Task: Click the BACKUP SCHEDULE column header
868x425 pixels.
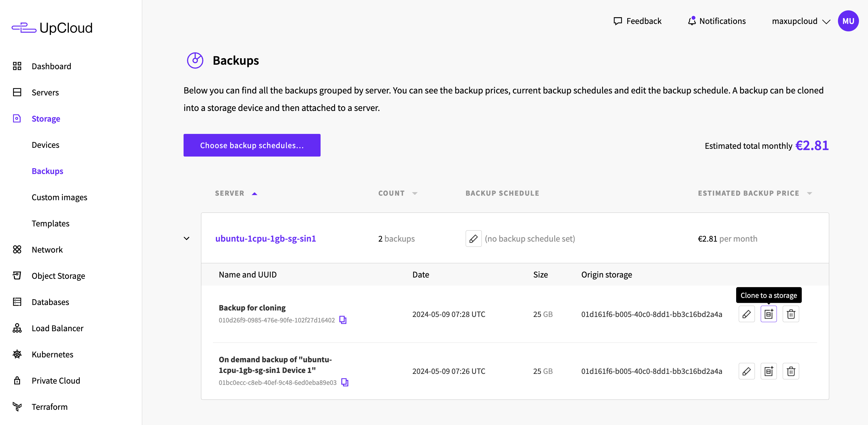Action: pyautogui.click(x=503, y=193)
